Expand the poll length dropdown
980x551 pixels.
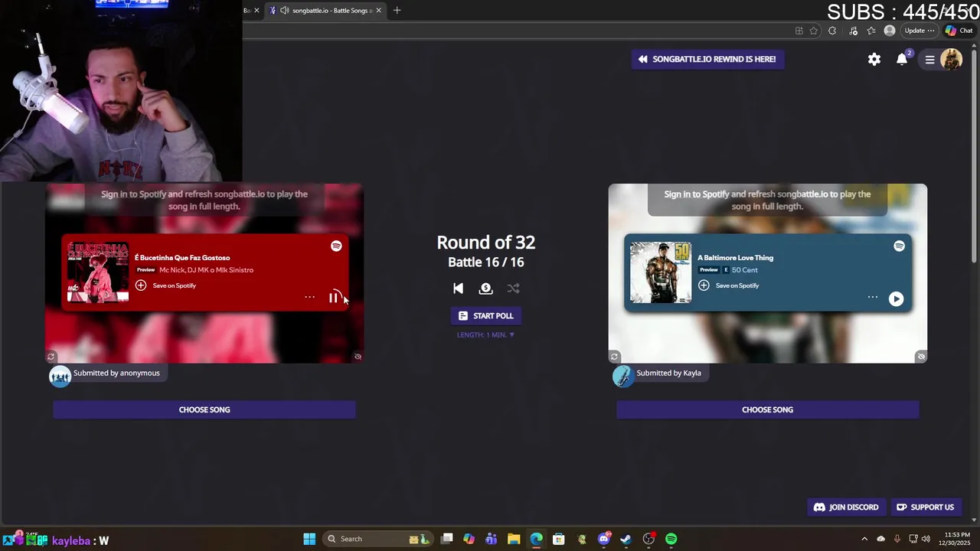(485, 334)
